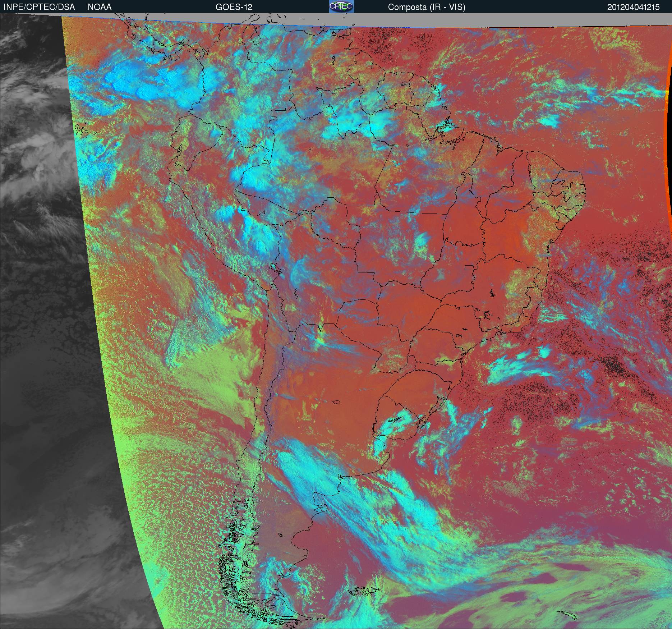Select the Composta (IR - VIS) title

point(427,7)
